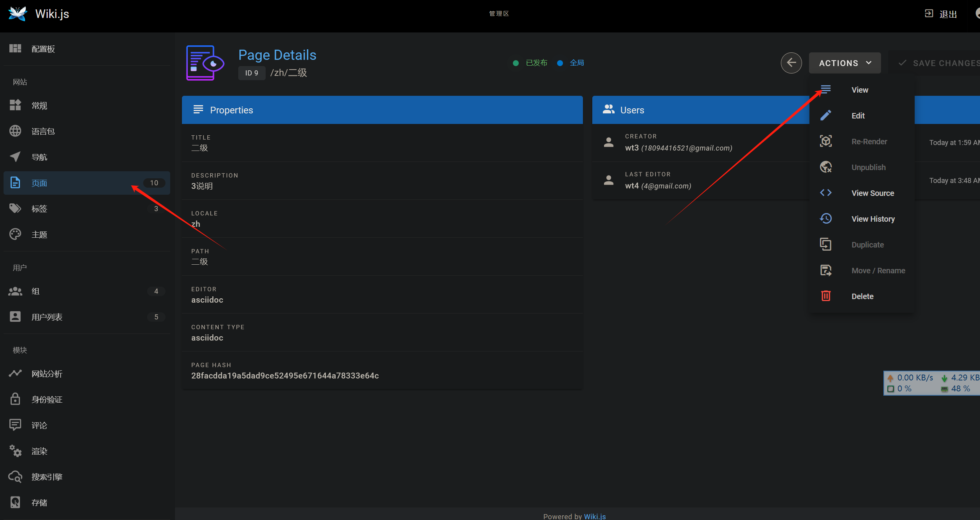Click the View Source code brackets icon
The height and width of the screenshot is (520, 980).
[825, 193]
